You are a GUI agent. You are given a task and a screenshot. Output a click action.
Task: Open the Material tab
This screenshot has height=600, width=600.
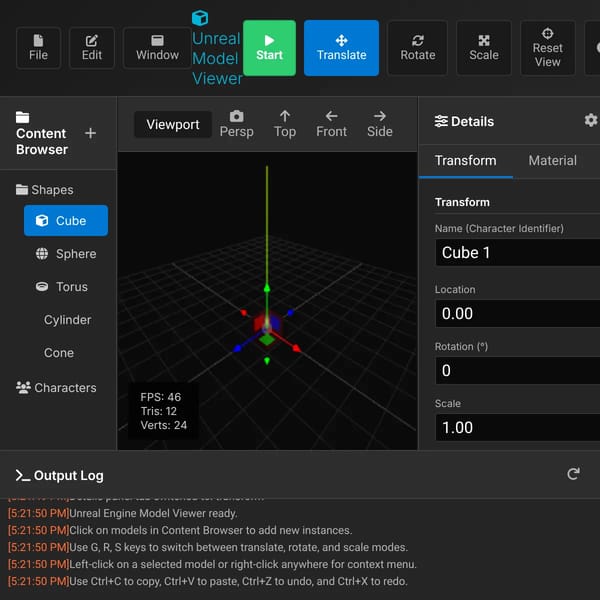(x=552, y=161)
